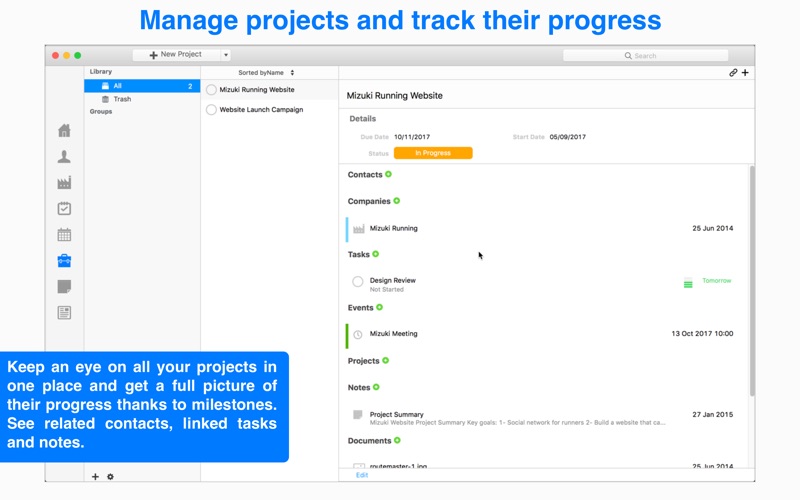Viewport: 800px width, 500px height.
Task: Click the Edit link at bottom
Action: click(362, 475)
